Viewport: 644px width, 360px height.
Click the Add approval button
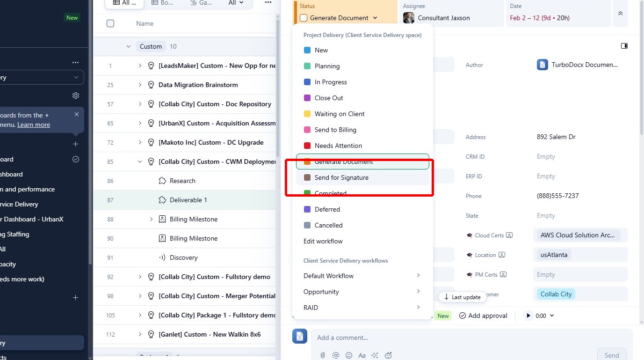(x=483, y=316)
